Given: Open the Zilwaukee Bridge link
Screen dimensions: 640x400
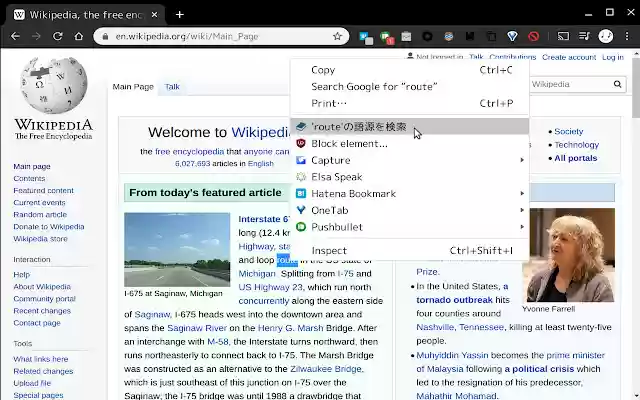Looking at the screenshot, I should click(325, 369).
